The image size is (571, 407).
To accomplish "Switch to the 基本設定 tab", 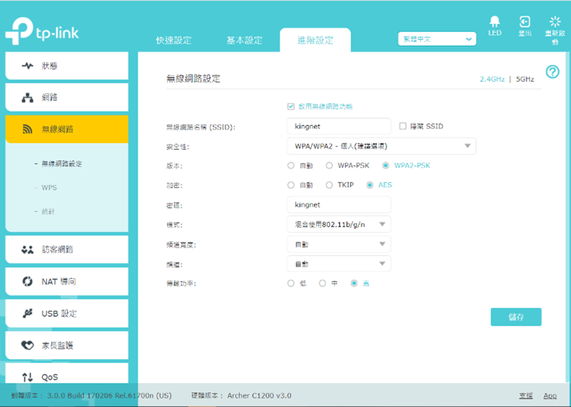I will 244,40.
